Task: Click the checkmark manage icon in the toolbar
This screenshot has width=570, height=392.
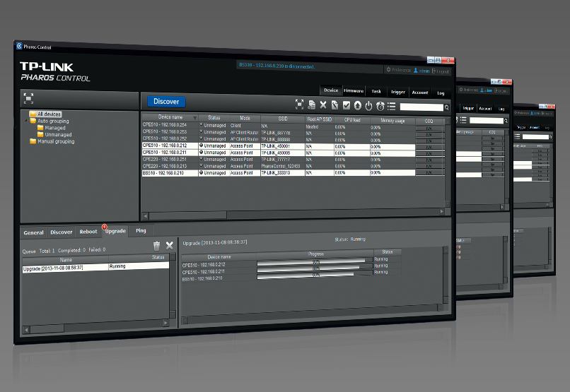Action: pos(347,105)
